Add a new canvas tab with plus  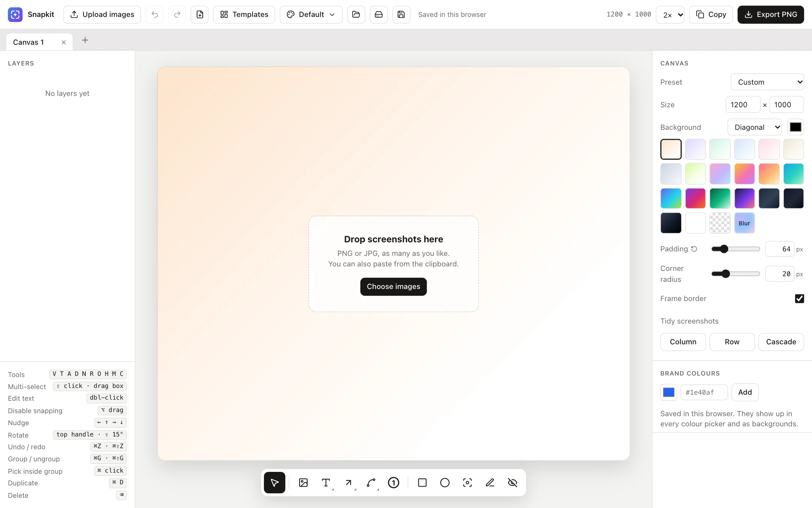(x=85, y=40)
